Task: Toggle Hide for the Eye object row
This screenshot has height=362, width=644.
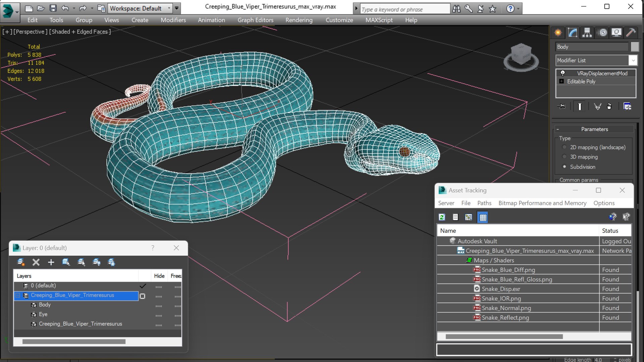Action: 159,315
